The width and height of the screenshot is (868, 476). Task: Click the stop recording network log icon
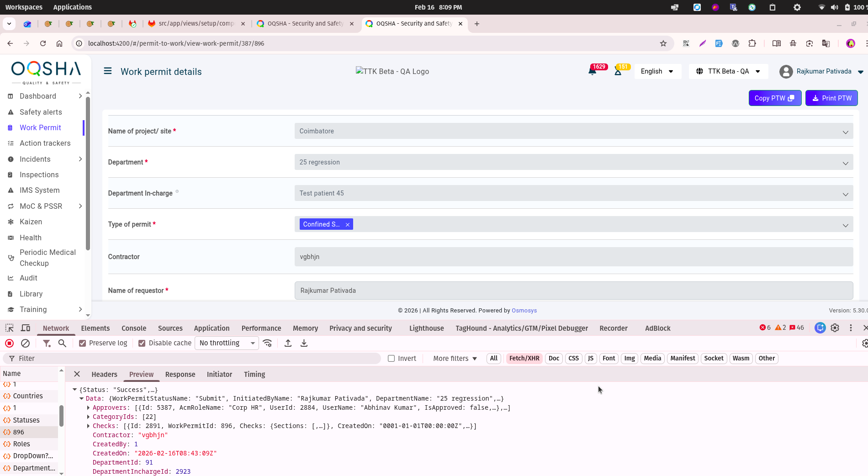coord(9,343)
